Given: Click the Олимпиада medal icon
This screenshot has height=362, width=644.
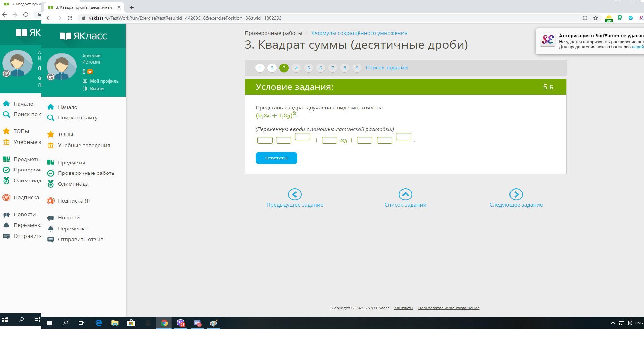Looking at the screenshot, I should coord(51,184).
